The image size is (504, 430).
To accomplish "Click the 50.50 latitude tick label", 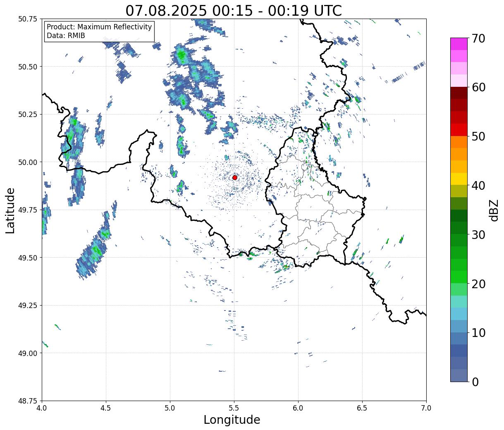I will coord(28,67).
